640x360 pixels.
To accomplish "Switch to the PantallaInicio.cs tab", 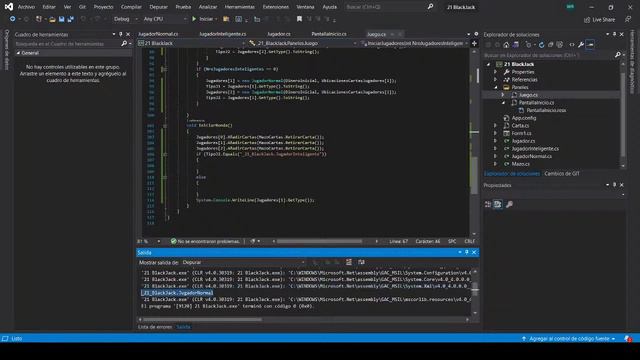I will coord(329,34).
